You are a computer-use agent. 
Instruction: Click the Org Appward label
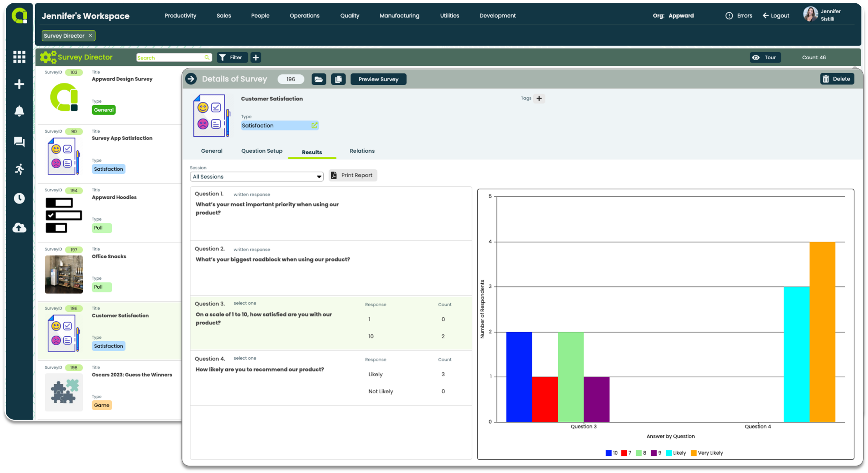[673, 16]
